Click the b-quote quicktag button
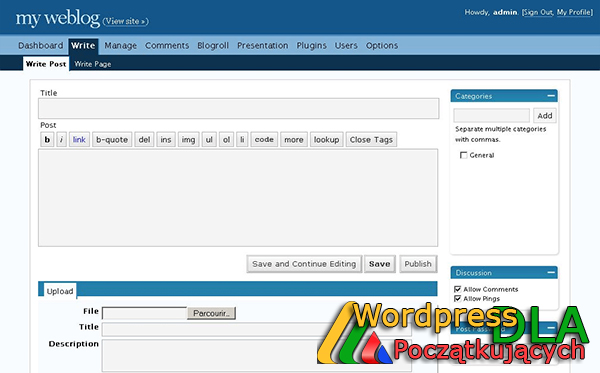Viewport: 600px width, 373px height. 112,140
